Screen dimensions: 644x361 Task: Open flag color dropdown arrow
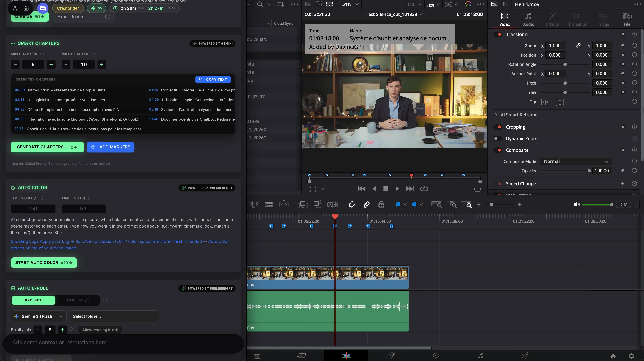(405, 205)
